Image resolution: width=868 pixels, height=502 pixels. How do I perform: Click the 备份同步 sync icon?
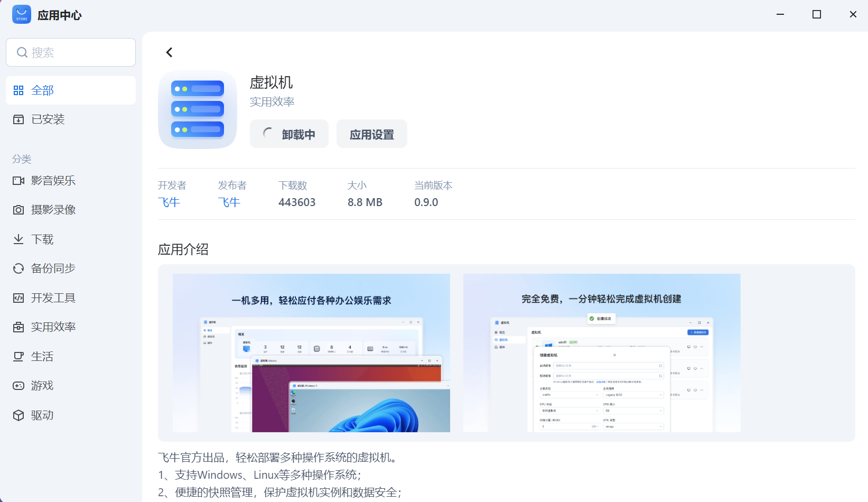point(18,268)
